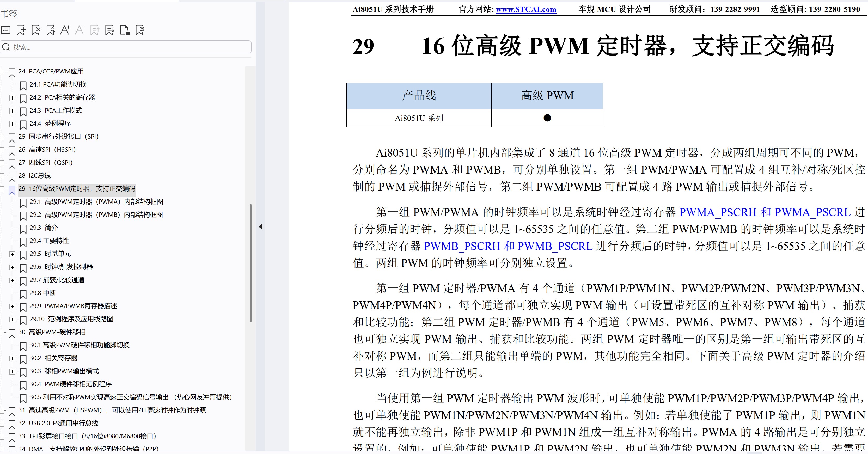Click the PWMB_PSCRH link in text

tap(462, 246)
